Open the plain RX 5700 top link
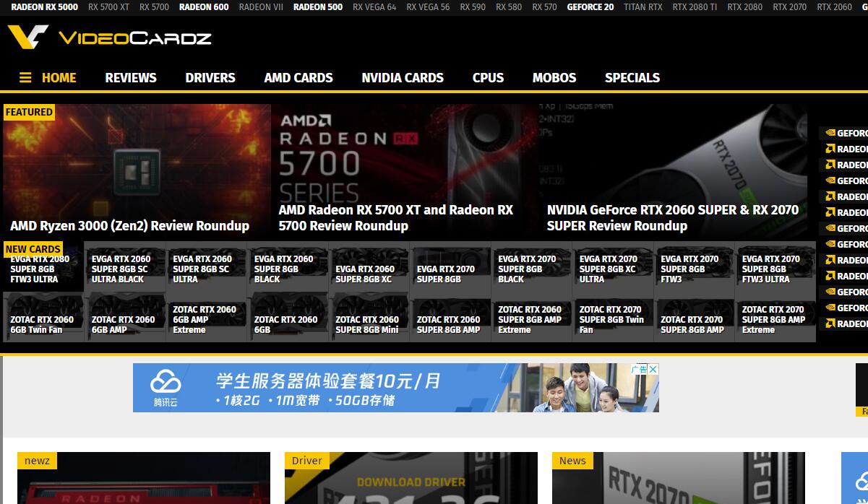Viewport: 868px width, 504px height. tap(154, 7)
